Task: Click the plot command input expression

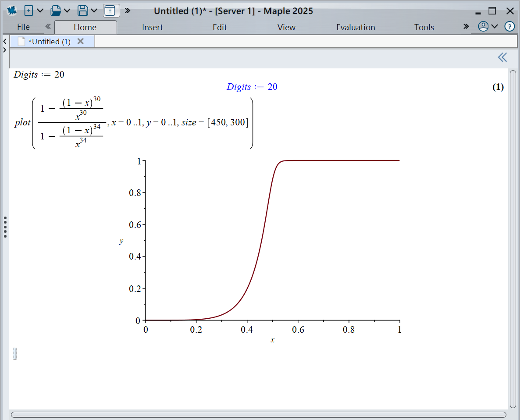Action: 134,123
